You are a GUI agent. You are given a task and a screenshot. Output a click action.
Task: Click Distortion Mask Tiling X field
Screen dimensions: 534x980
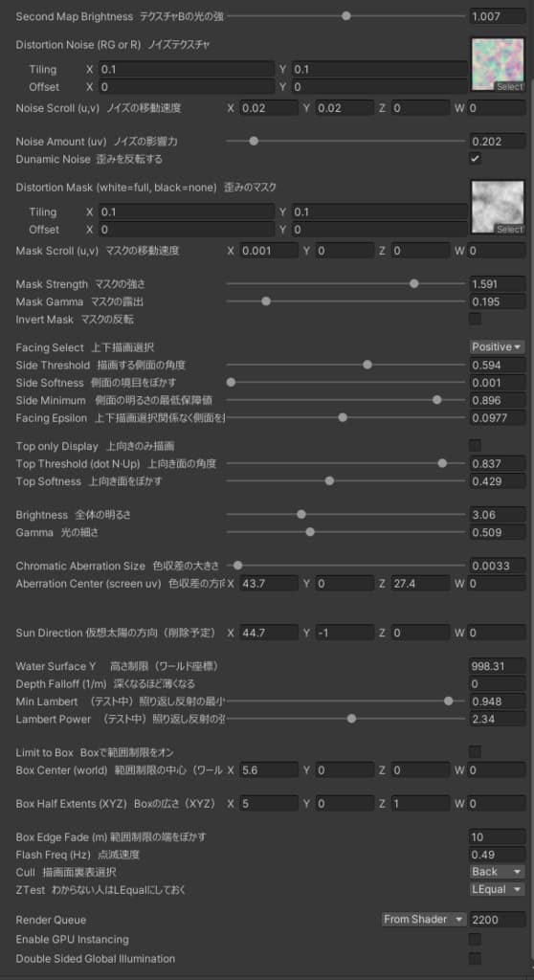186,212
